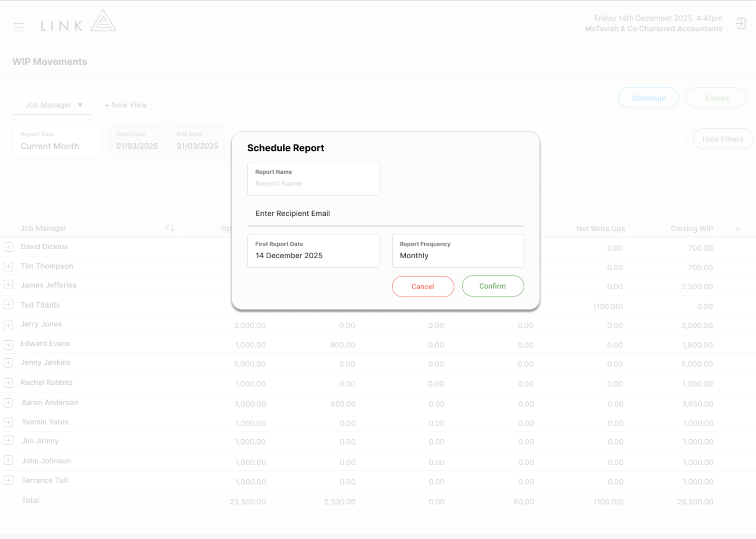756x539 pixels.
Task: Expand the John Johnson row
Action: click(x=8, y=460)
